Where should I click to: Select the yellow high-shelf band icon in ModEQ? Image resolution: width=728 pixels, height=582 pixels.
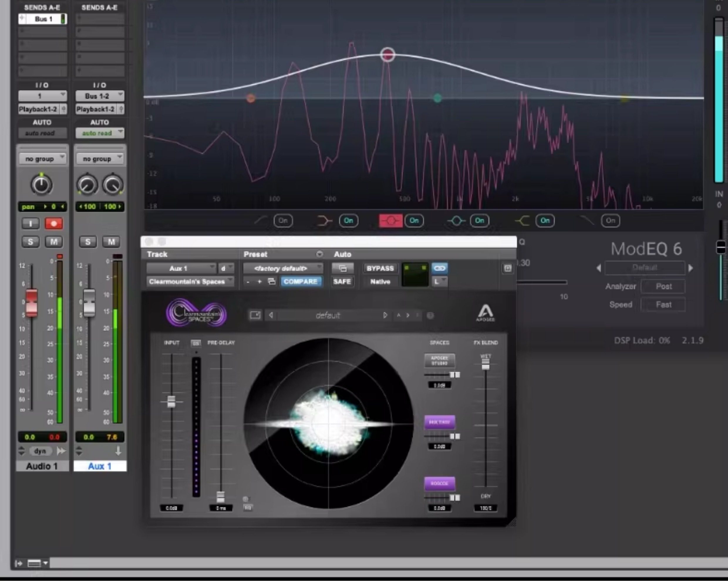coord(522,221)
